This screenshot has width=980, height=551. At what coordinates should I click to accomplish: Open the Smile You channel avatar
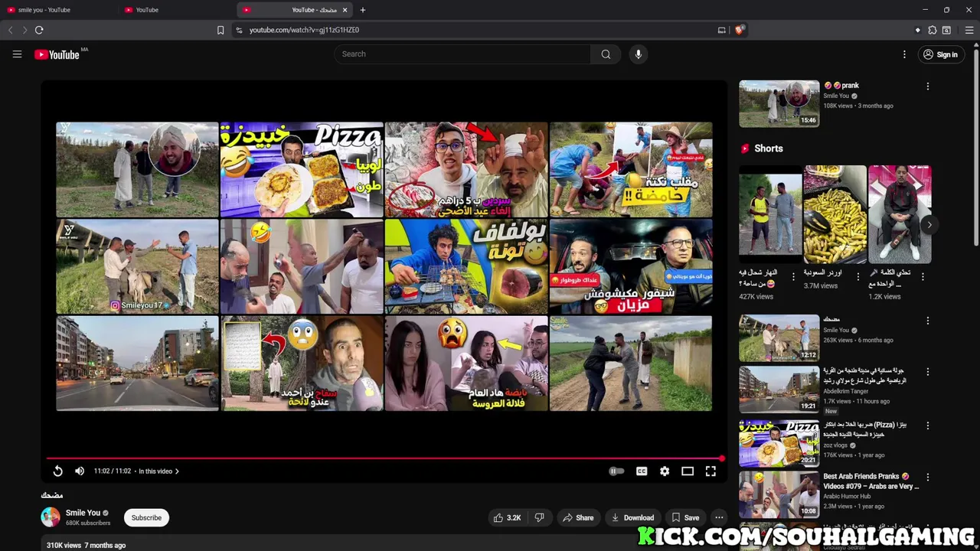pos(51,517)
